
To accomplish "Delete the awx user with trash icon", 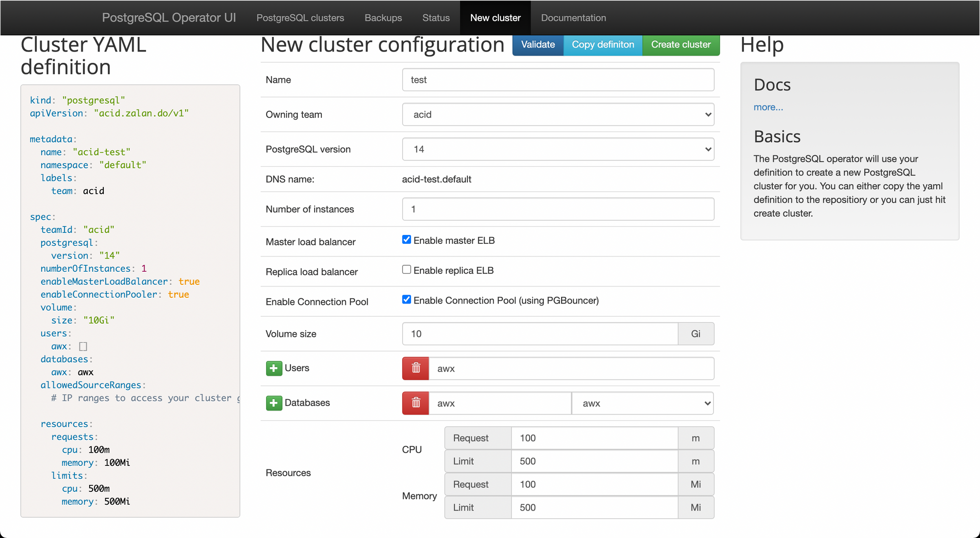I will (416, 368).
